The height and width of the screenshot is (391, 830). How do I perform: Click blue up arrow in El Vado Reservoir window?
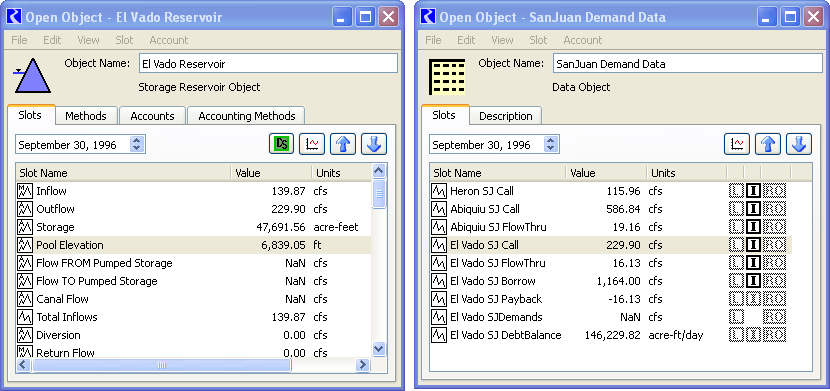pos(343,144)
